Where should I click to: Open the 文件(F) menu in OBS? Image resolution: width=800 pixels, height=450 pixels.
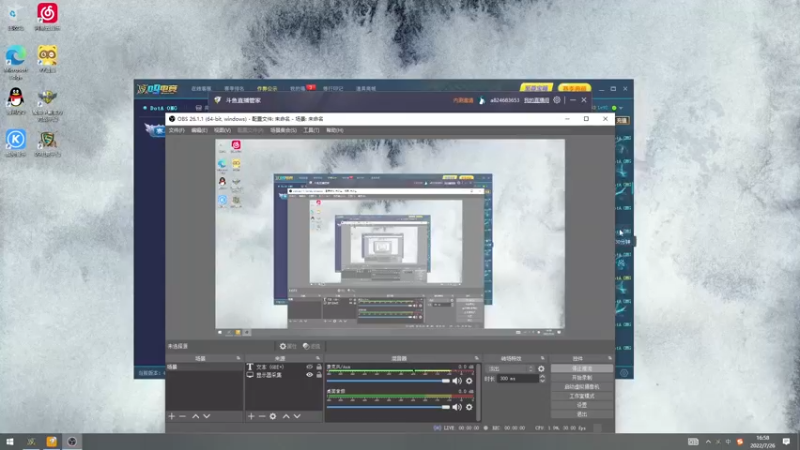[176, 130]
